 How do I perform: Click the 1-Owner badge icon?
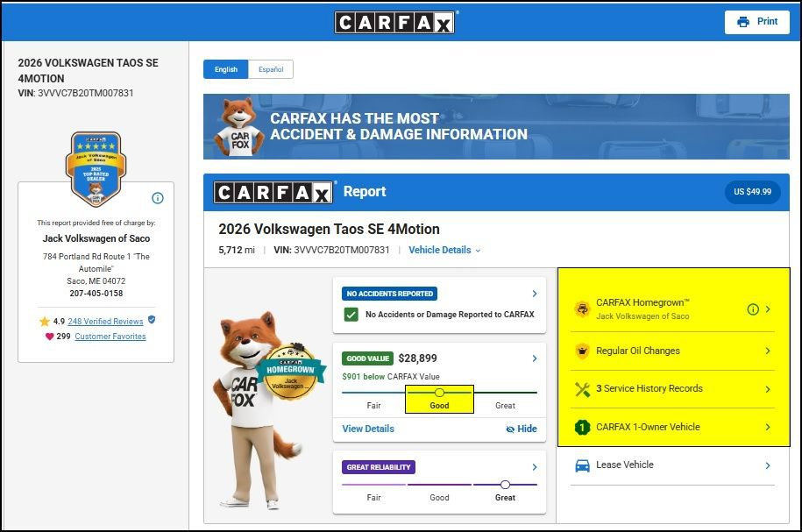[582, 427]
